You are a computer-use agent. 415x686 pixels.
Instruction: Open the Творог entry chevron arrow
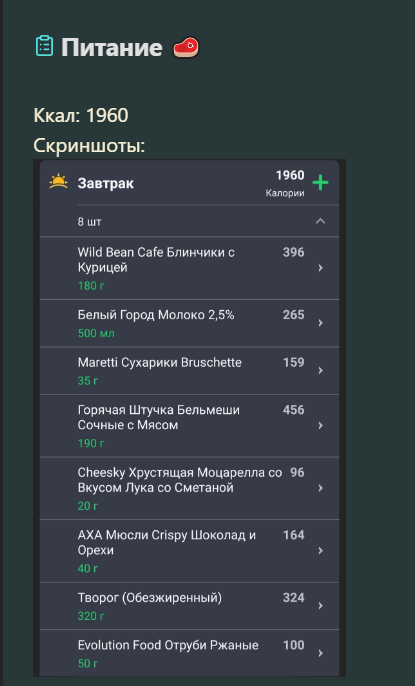[x=321, y=606]
